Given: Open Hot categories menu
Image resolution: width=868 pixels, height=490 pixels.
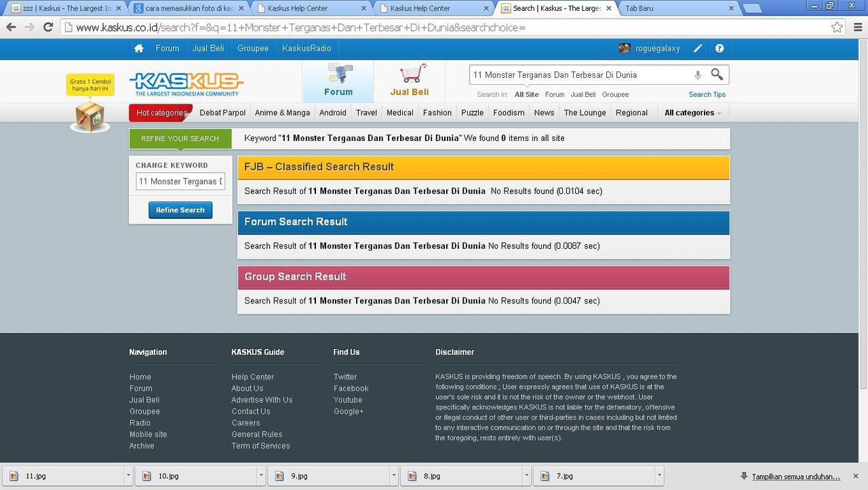Looking at the screenshot, I should point(161,113).
